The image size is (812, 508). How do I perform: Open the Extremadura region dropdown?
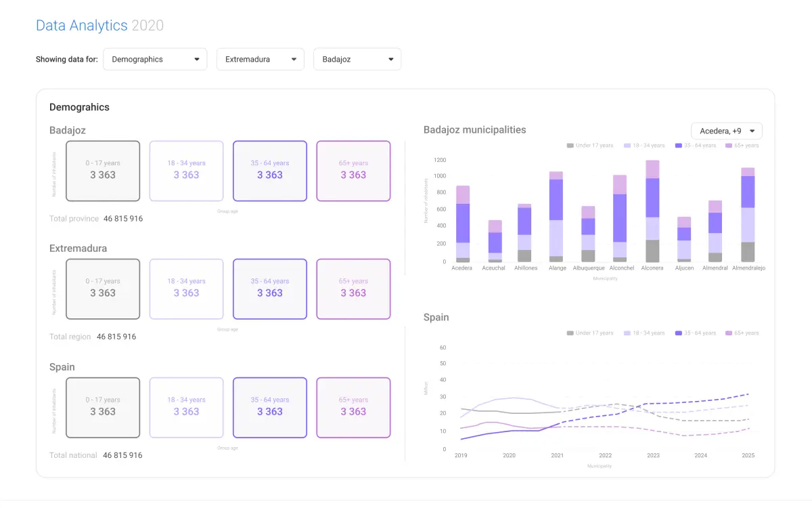261,59
